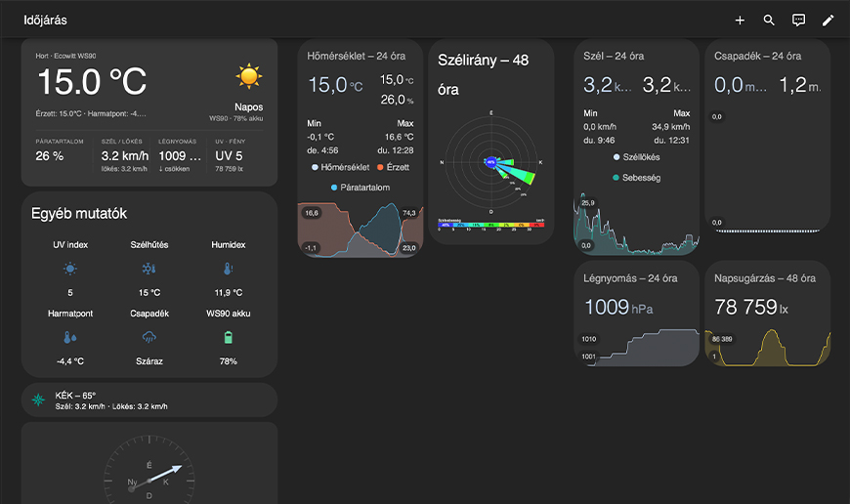The image size is (850, 504).
Task: Open the Assist chat icon
Action: point(798,20)
